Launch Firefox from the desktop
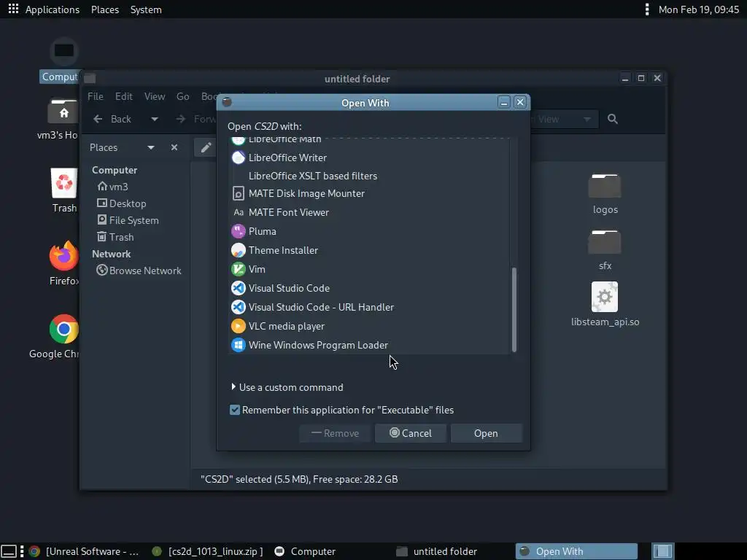The width and height of the screenshot is (747, 560). point(64,262)
